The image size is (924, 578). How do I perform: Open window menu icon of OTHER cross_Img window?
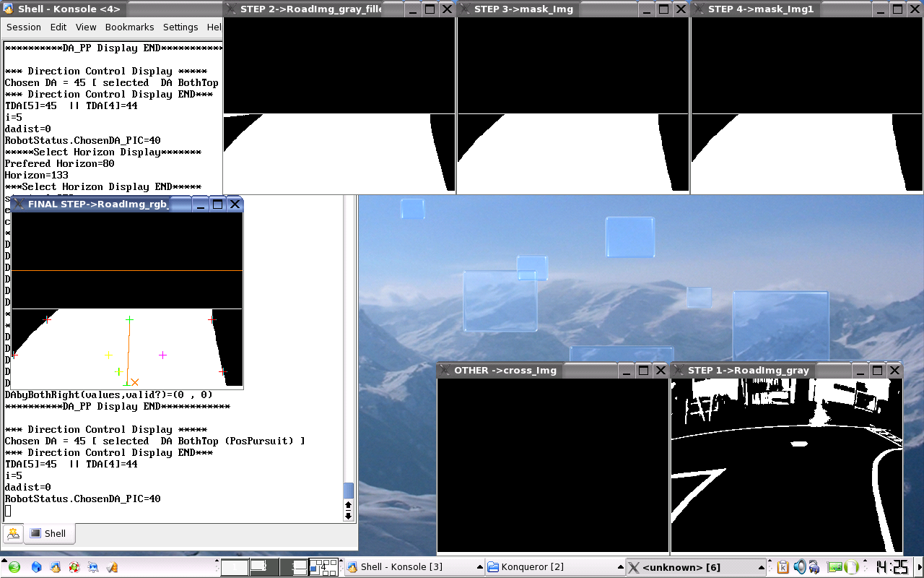pos(445,370)
